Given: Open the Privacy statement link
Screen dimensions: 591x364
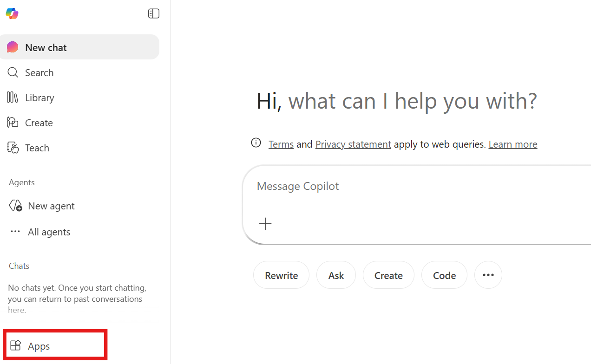Looking at the screenshot, I should click(353, 144).
